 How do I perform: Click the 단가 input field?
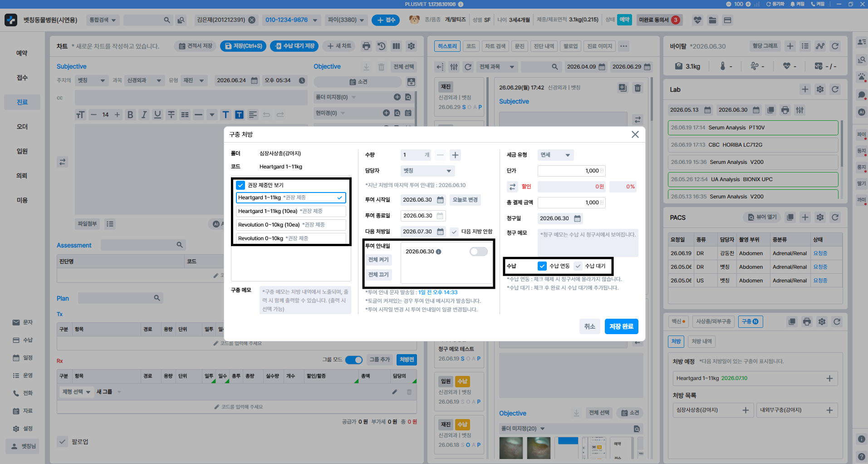click(x=572, y=171)
